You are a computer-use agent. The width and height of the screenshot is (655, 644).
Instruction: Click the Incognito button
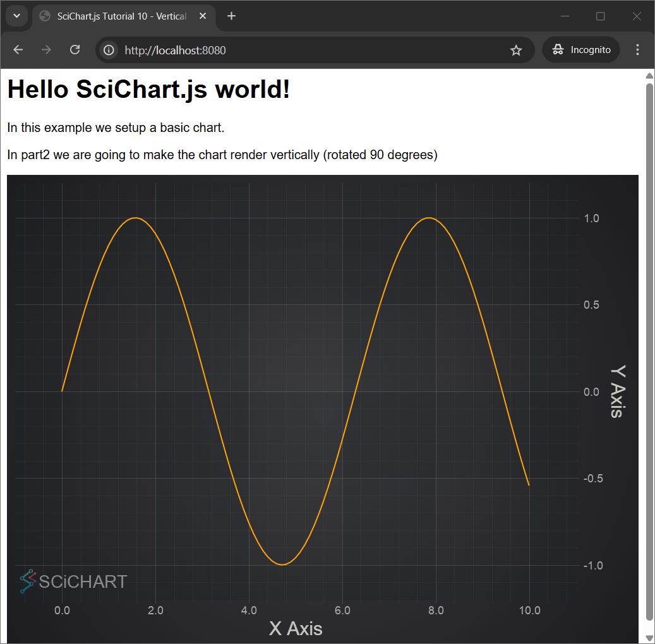tap(581, 50)
